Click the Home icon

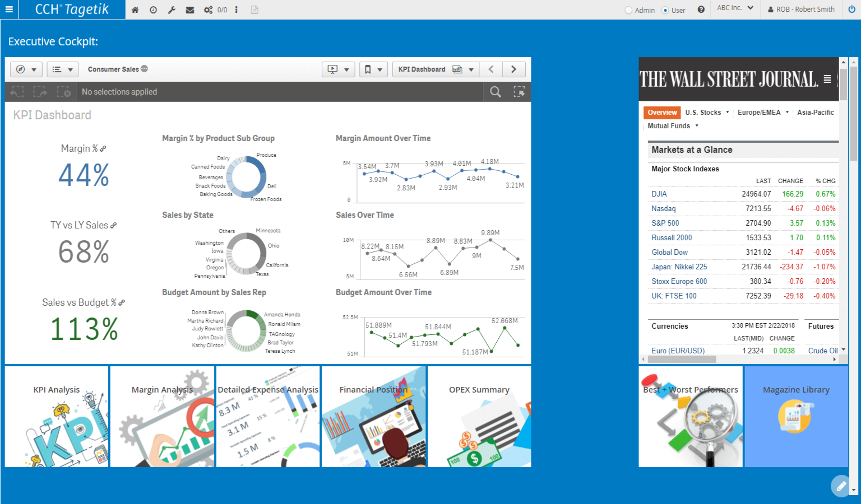pyautogui.click(x=135, y=10)
